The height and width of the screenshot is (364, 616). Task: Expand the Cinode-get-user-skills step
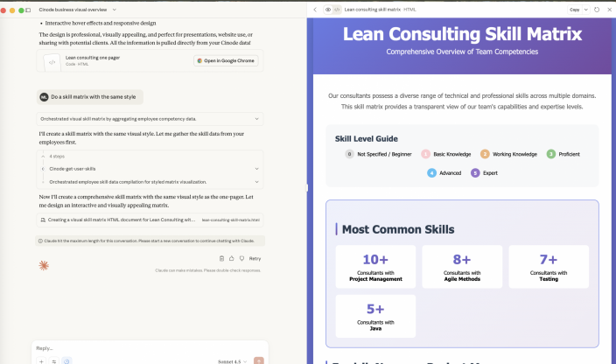(256, 167)
